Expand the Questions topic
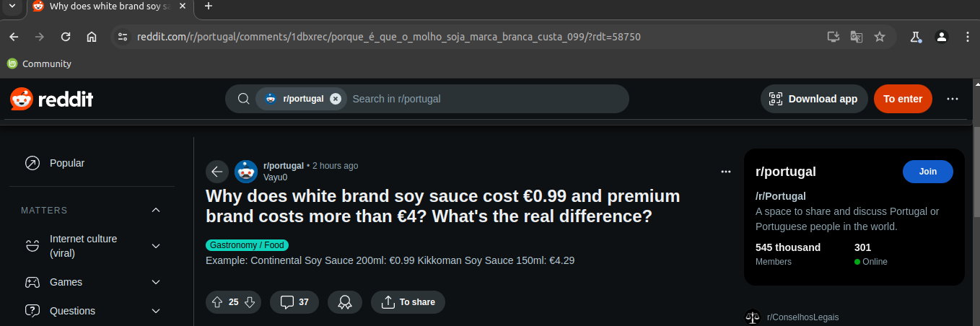Screen dimensions: 980x326 click(156, 311)
